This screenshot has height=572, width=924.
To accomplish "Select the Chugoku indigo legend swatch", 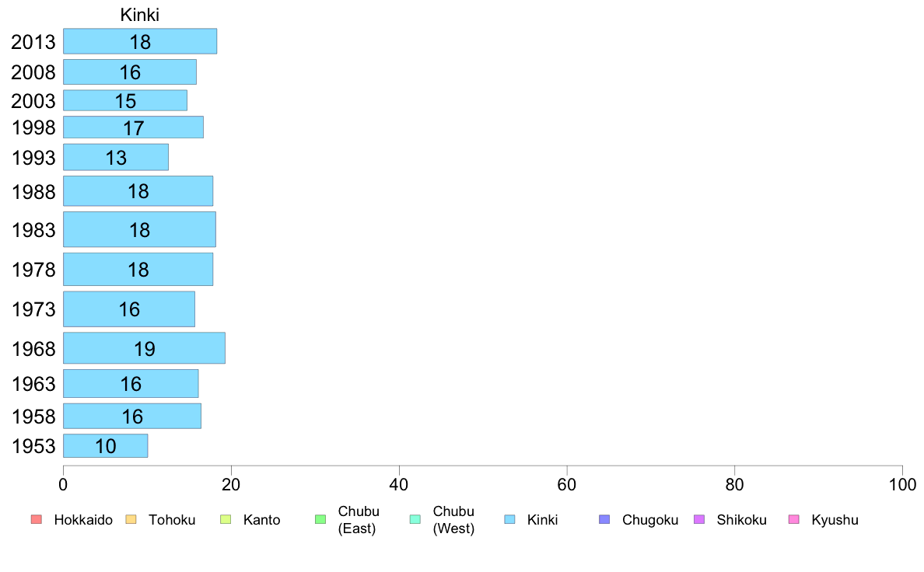I will (604, 519).
